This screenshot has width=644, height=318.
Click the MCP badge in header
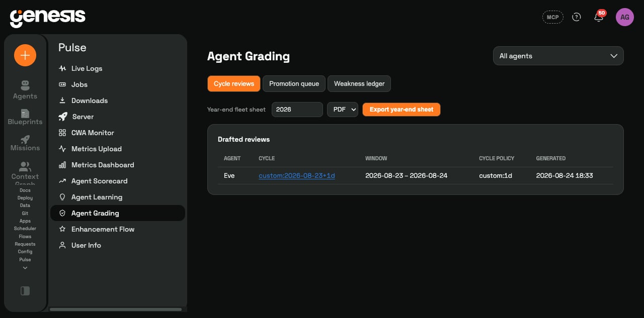pos(553,17)
